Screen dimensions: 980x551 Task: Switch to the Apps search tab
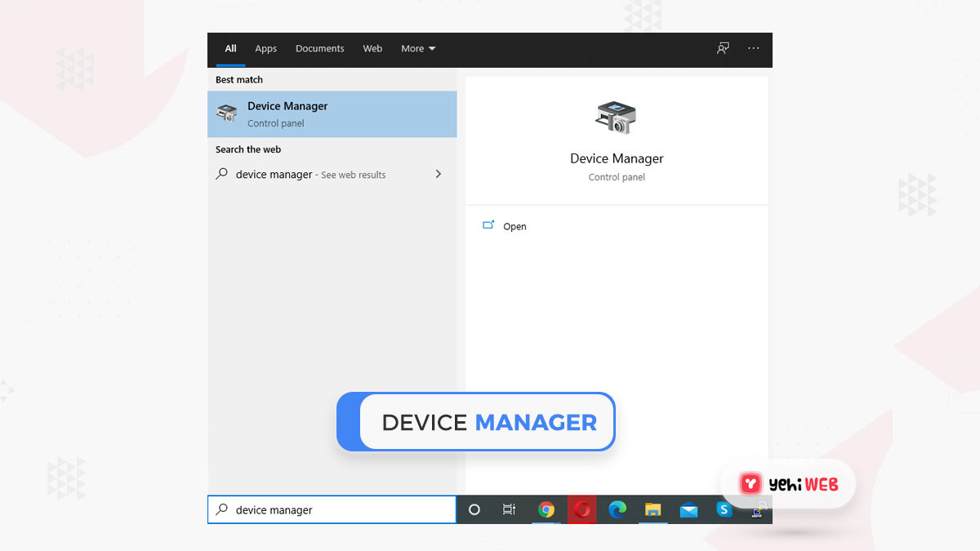click(x=265, y=49)
